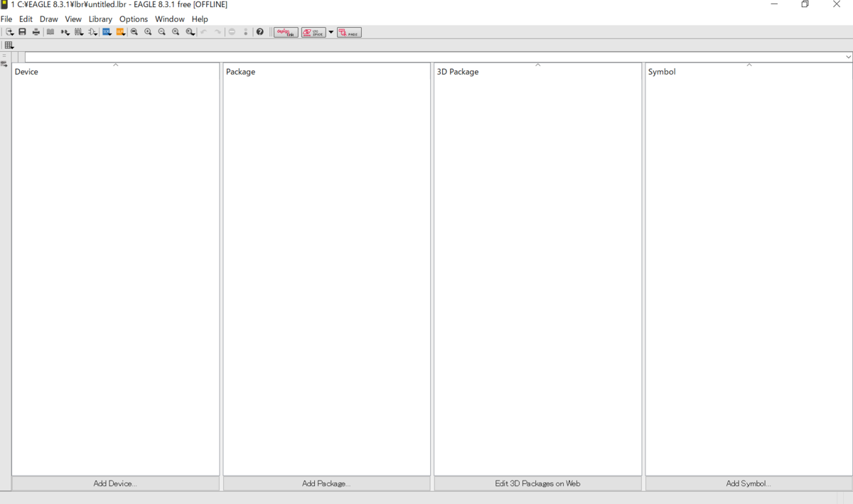Open the Edit menu

[26, 19]
